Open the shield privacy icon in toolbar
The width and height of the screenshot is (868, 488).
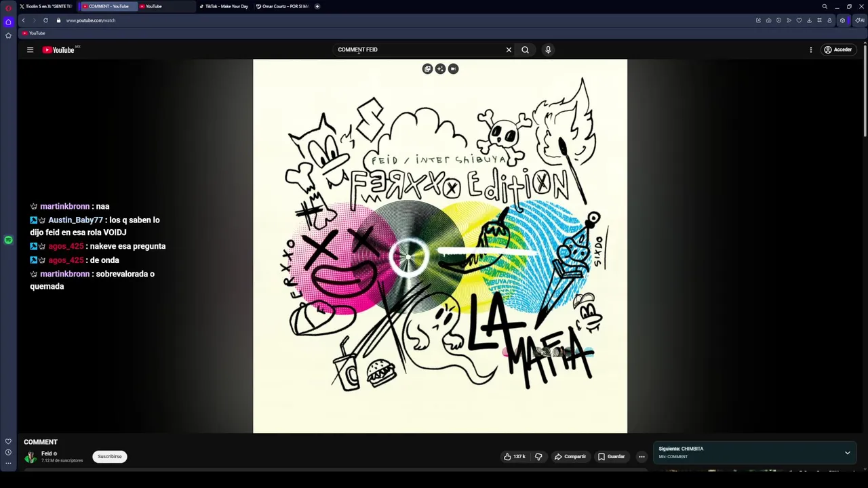pyautogui.click(x=778, y=20)
